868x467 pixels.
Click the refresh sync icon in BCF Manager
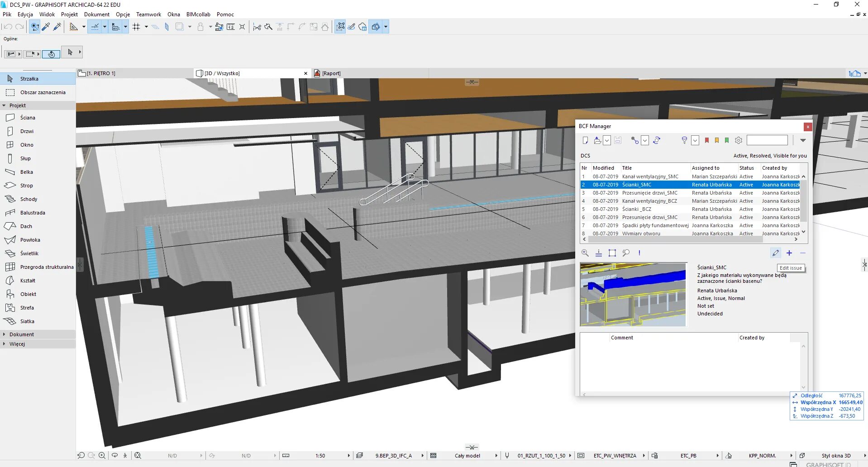tap(657, 140)
